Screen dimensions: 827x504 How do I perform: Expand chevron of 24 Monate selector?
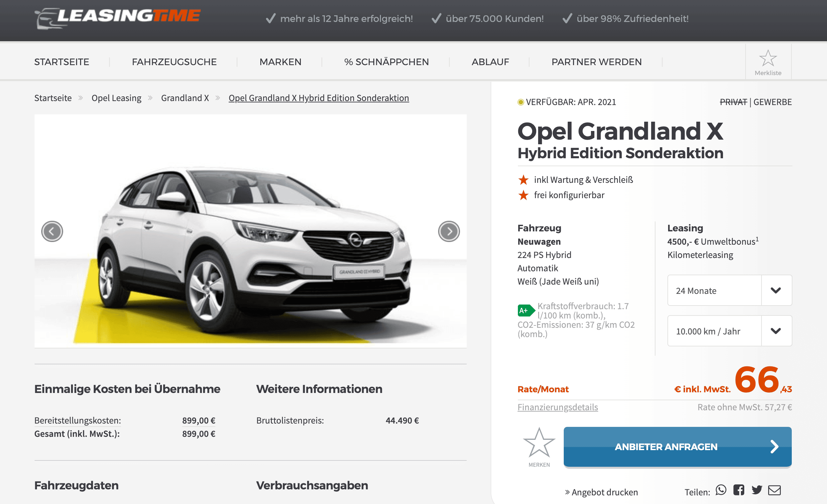[776, 291]
